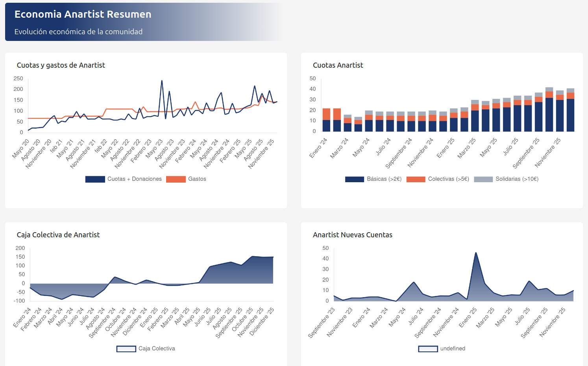The height and width of the screenshot is (366, 588).
Task: Click the navy swatch beside Cuotas + Donaciones
Action: click(x=95, y=179)
